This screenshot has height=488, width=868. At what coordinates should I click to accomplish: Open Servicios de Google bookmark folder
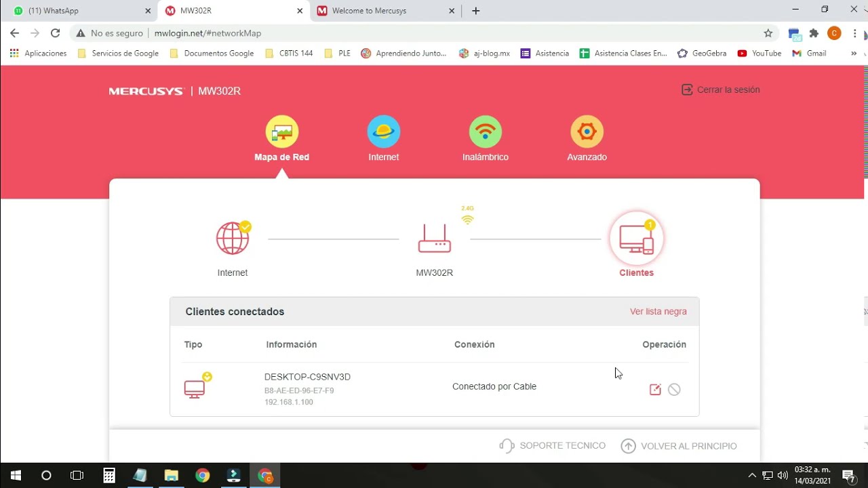coord(118,54)
